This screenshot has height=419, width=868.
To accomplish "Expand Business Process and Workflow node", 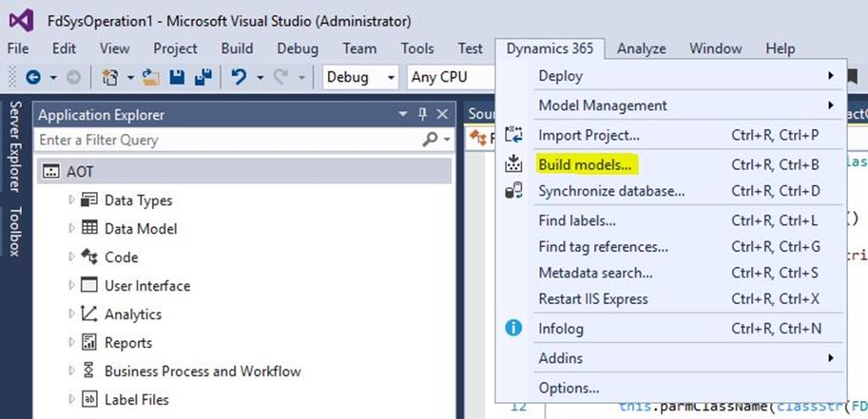I will click(71, 371).
